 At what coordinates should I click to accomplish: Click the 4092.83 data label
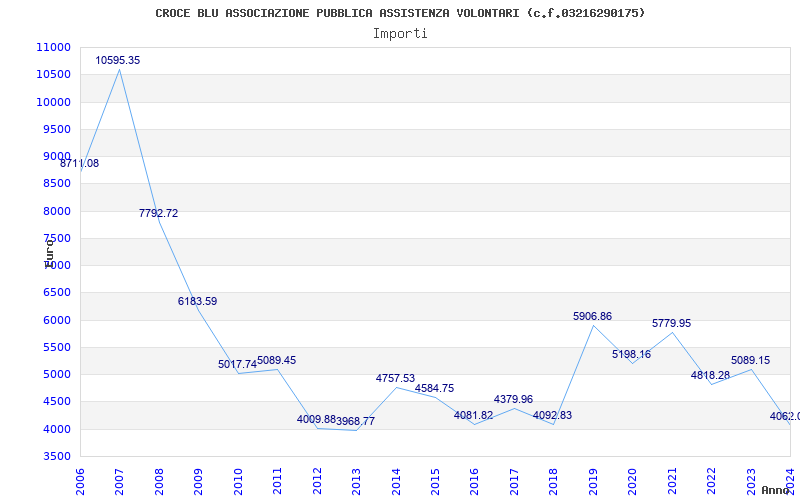pos(553,415)
